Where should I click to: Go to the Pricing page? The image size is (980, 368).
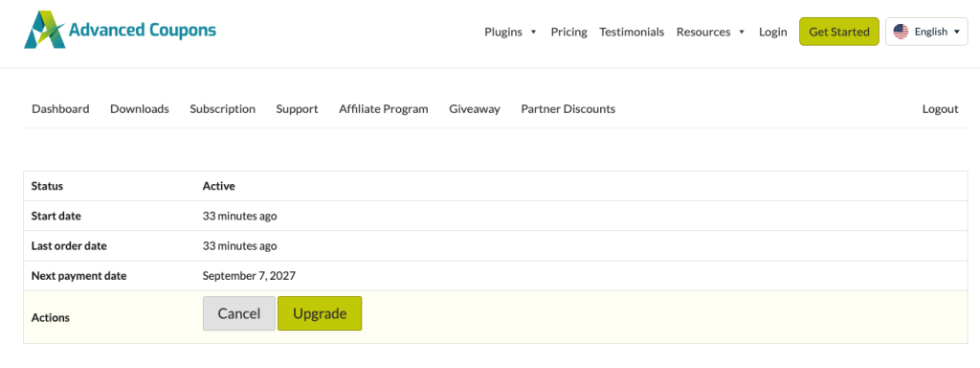pyautogui.click(x=568, y=32)
